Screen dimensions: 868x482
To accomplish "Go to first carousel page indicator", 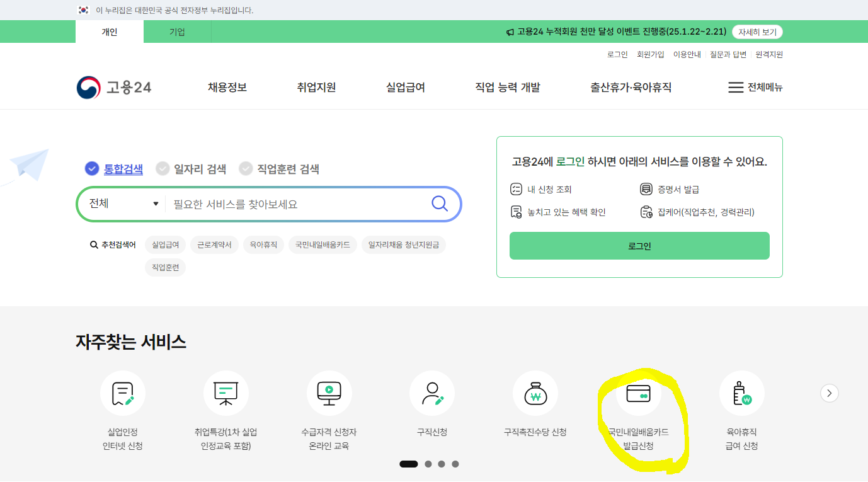I will click(x=408, y=464).
